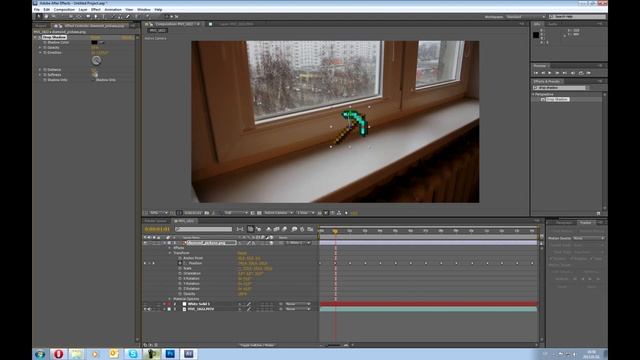Open Active Camera view dropdown
The image size is (640, 360).
278,213
